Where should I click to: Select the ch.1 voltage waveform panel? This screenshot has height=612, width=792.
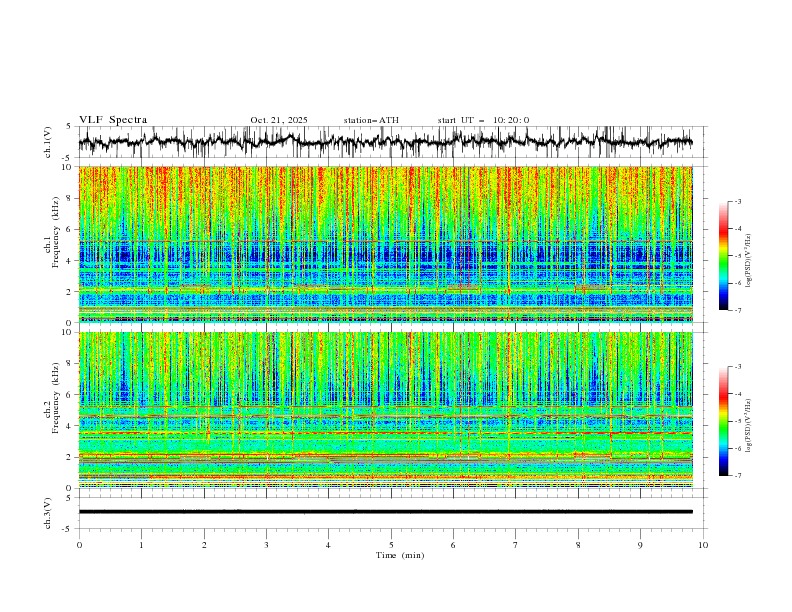[392, 142]
